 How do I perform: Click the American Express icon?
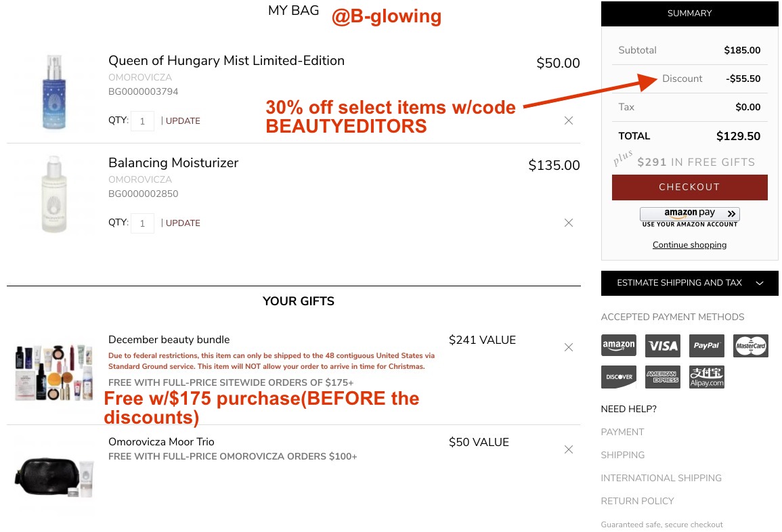click(662, 377)
